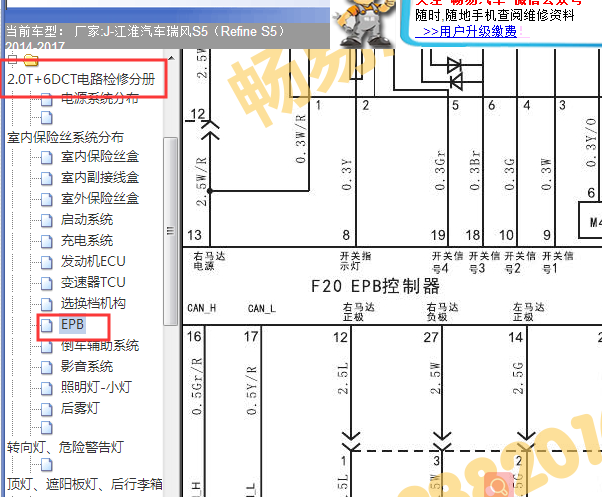Click the CAN_L pin label
602x497 pixels.
coord(262,309)
